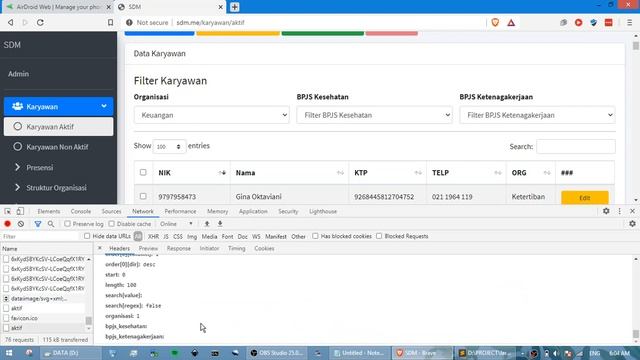Click the Brave Rewards triangle icon

[x=511, y=22]
